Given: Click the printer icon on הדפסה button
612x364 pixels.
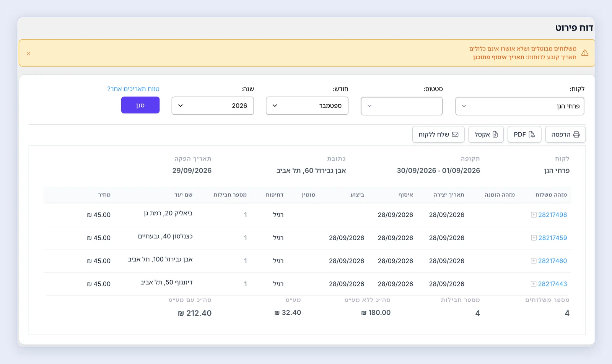Looking at the screenshot, I should point(576,135).
